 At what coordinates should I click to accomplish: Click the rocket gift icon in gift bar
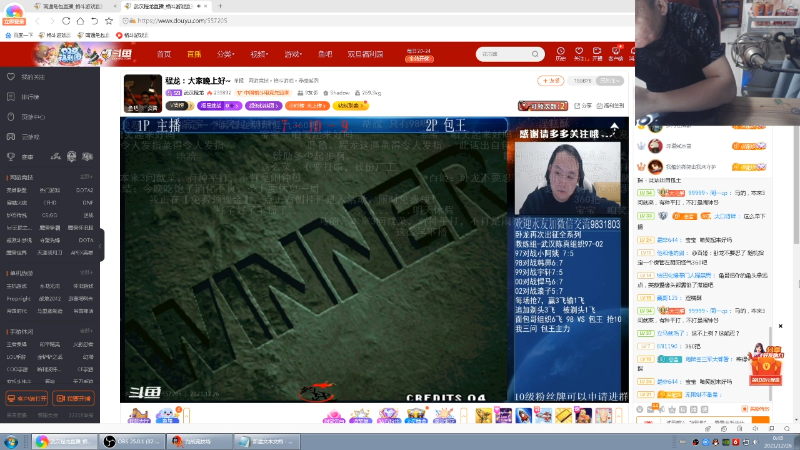[523, 416]
